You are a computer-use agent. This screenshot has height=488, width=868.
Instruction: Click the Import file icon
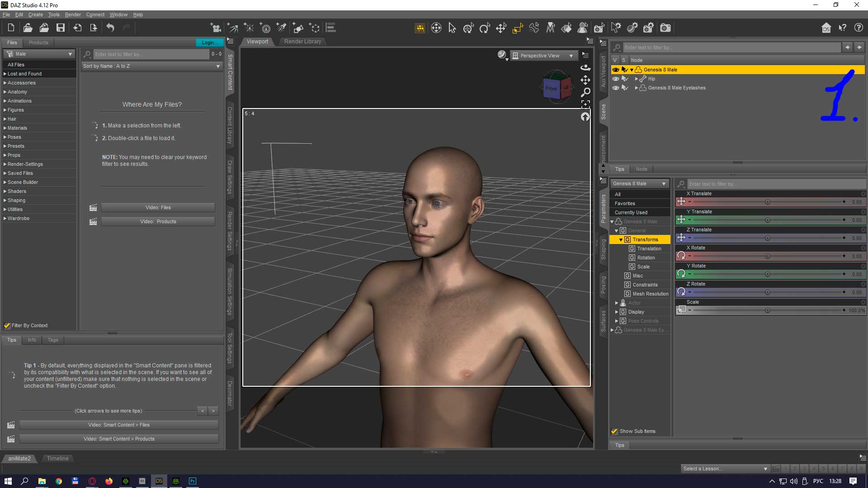tap(77, 28)
